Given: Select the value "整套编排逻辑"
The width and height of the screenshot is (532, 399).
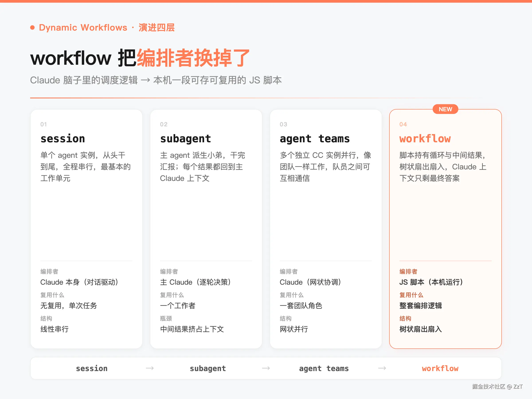Looking at the screenshot, I should pyautogui.click(x=421, y=306).
